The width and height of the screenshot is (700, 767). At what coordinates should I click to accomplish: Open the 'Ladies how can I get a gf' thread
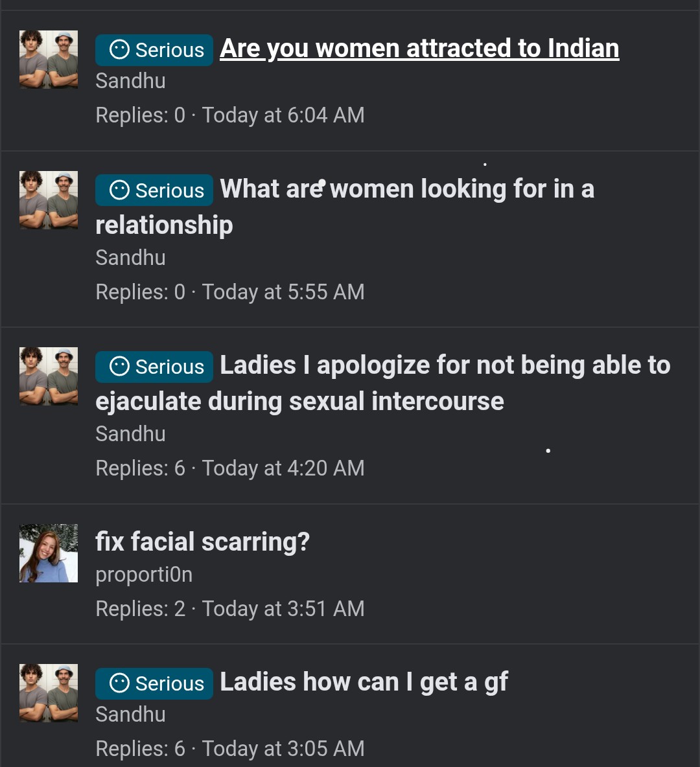364,682
